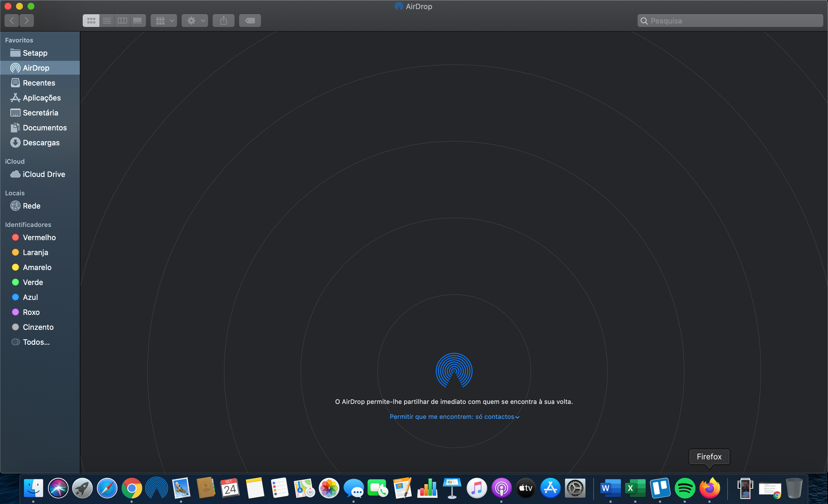Open Google Chrome from the Dock
The width and height of the screenshot is (828, 504).
132,488
